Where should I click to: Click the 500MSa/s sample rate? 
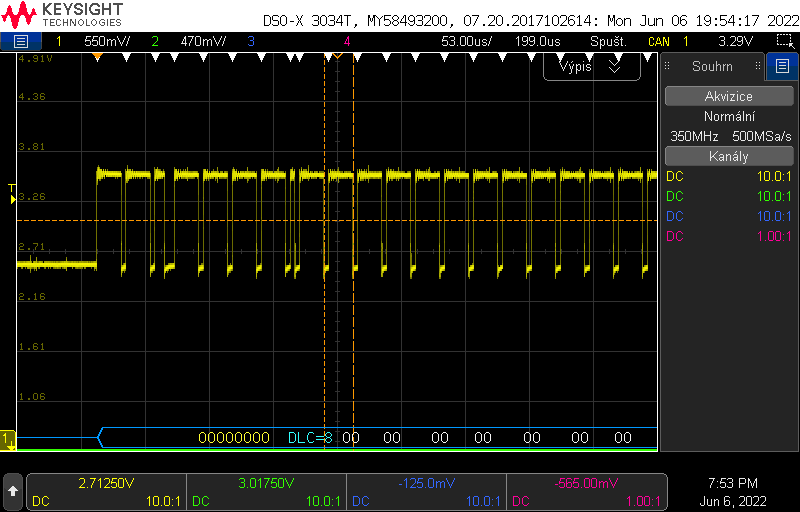[762, 136]
